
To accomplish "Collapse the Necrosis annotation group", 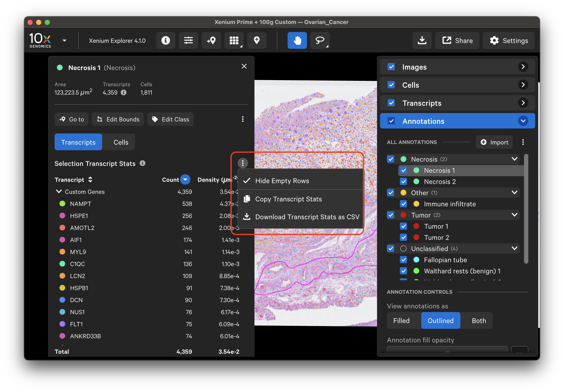I will point(514,159).
